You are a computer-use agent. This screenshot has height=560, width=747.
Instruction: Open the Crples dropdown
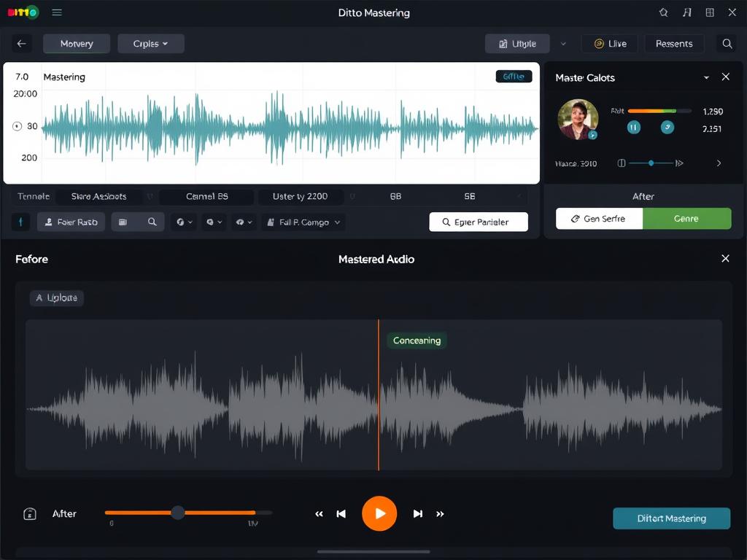click(150, 44)
